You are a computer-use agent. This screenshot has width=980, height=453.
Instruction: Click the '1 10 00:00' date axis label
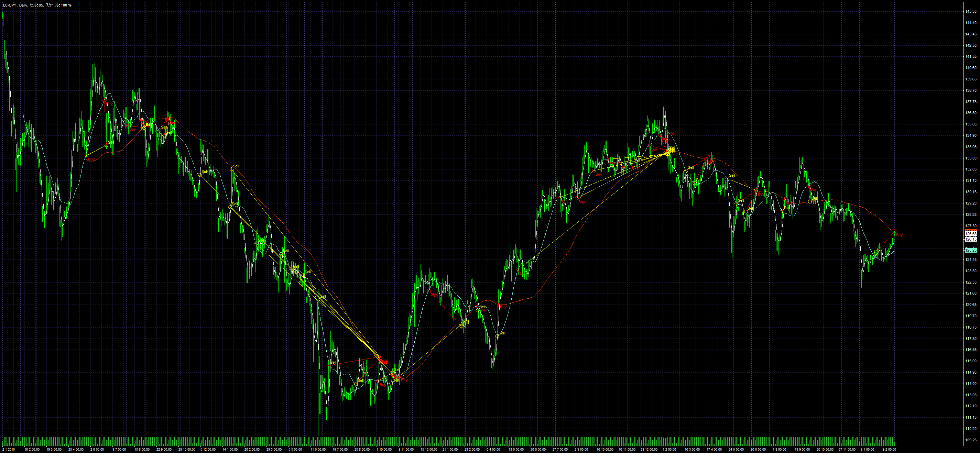384,449
